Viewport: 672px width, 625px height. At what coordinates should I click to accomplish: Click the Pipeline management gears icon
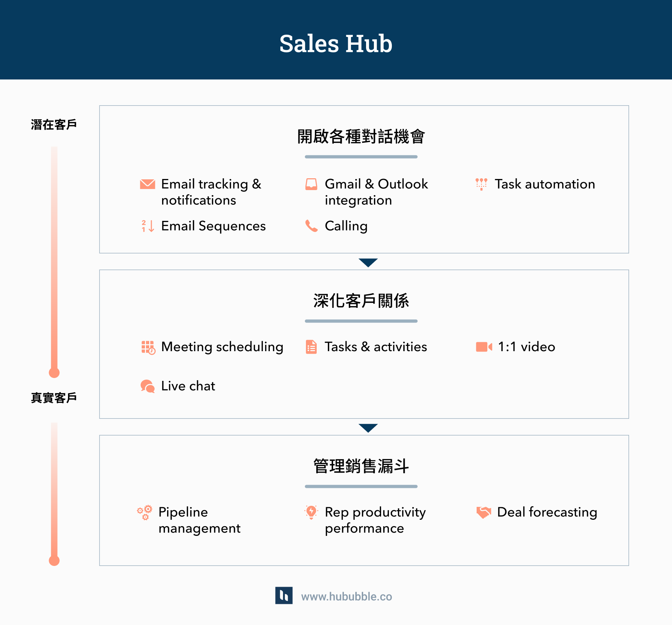[145, 513]
